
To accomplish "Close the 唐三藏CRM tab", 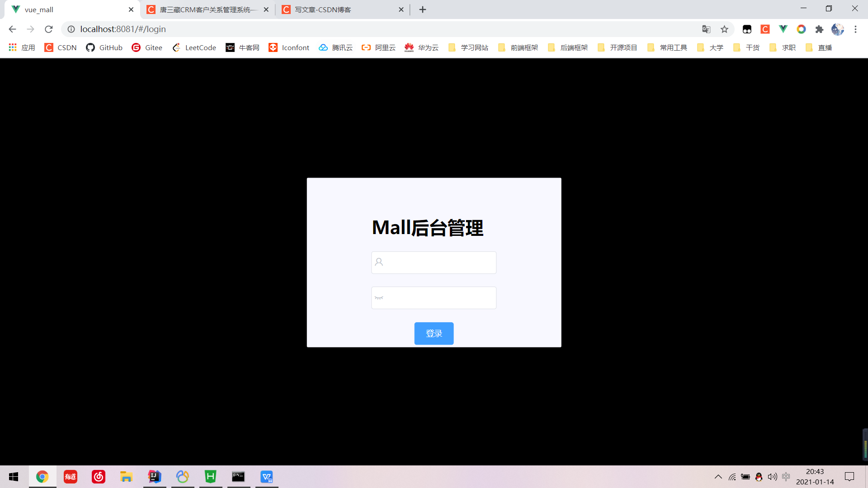I will point(266,9).
